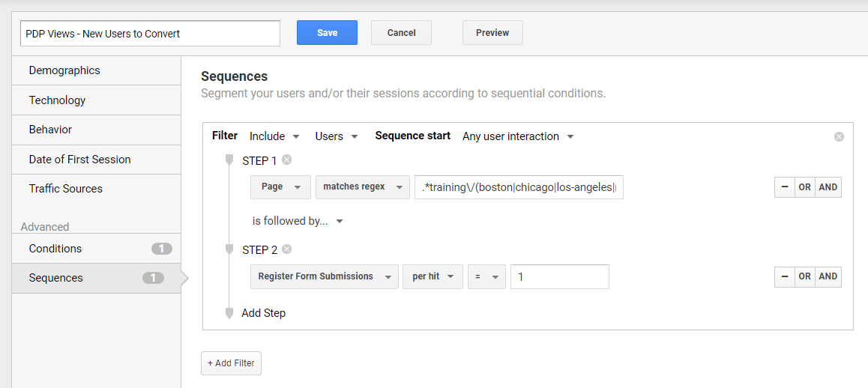
Task: Click the minus button on the Step 1 row
Action: (x=784, y=187)
